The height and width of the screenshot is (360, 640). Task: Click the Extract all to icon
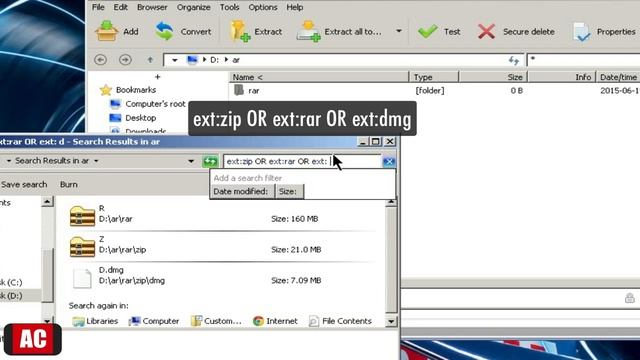click(309, 31)
